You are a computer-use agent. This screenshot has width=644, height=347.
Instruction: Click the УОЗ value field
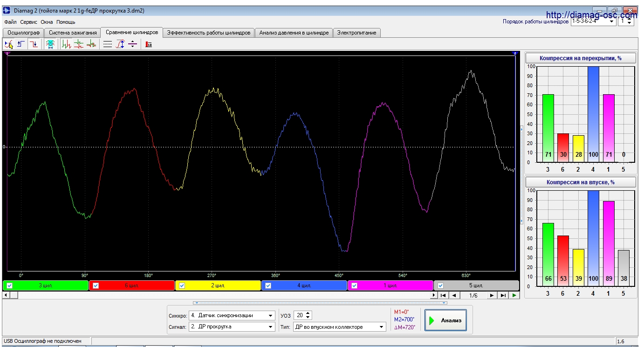[x=299, y=316]
